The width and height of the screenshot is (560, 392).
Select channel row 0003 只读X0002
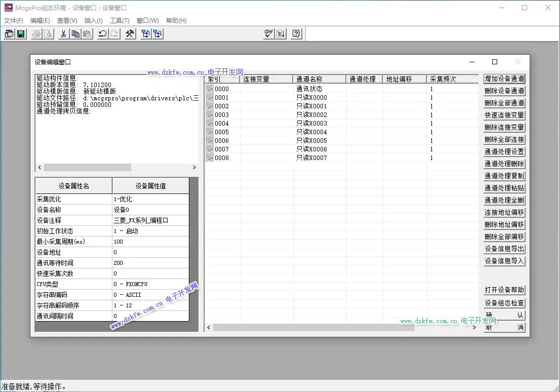311,115
